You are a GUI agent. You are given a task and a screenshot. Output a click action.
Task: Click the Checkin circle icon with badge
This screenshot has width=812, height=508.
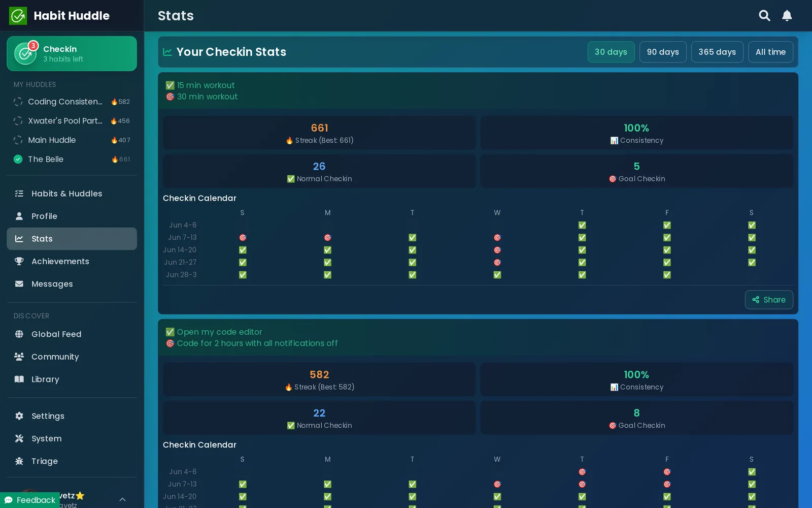[25, 53]
